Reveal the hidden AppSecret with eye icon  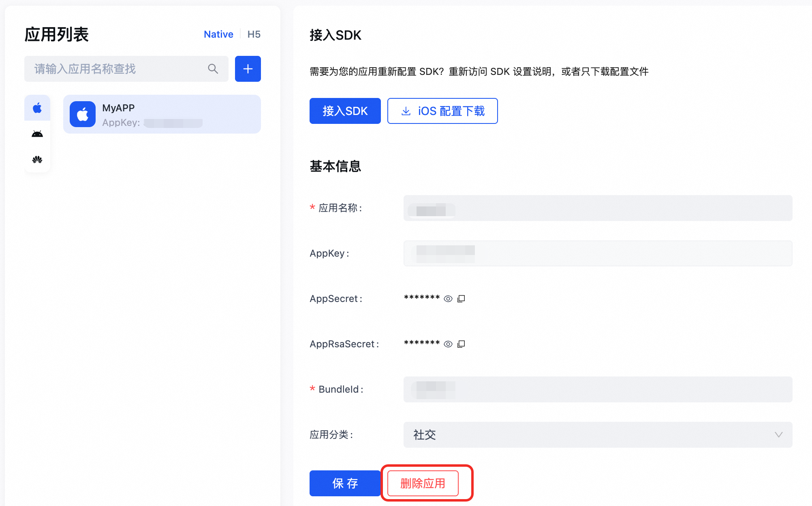click(x=448, y=299)
